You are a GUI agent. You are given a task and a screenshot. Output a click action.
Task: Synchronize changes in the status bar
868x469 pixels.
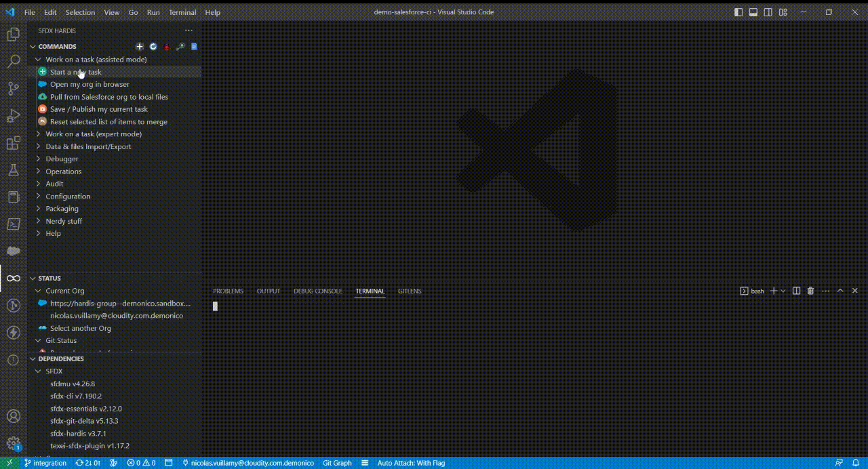click(x=88, y=463)
